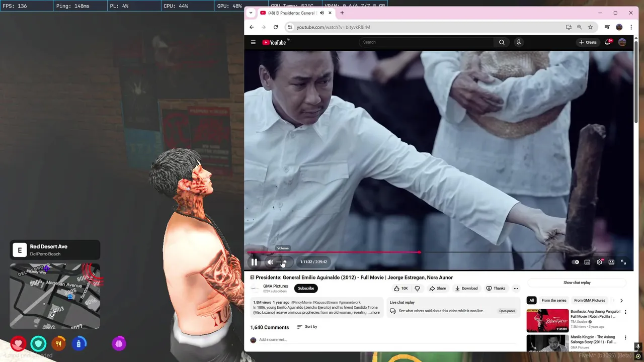Close the El Presidente tab

pos(330,13)
